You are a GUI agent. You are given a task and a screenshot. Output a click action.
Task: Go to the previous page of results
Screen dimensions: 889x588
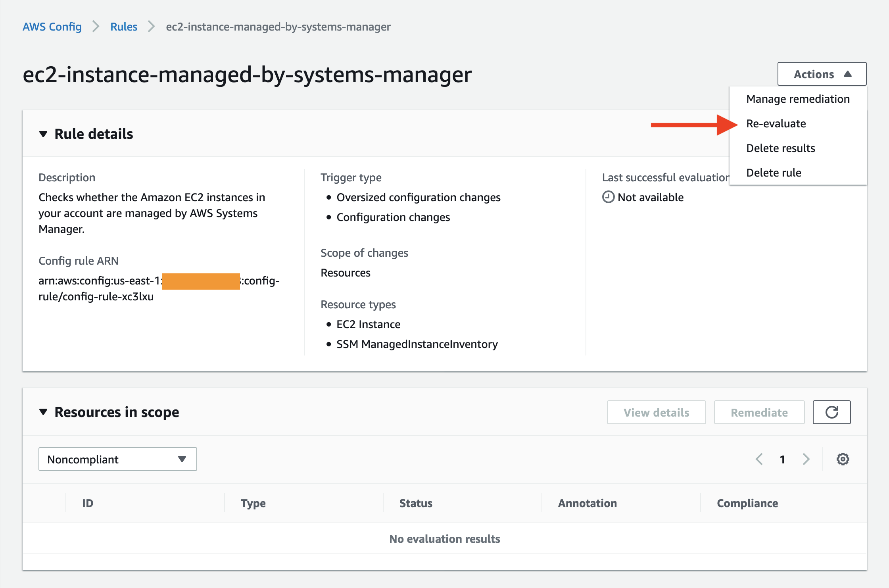pos(759,459)
